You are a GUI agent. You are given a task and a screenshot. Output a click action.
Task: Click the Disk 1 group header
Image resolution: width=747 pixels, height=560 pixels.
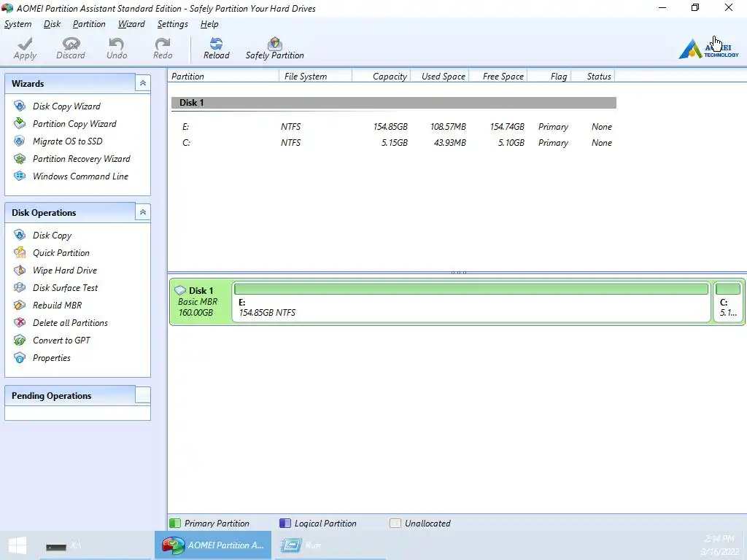[x=393, y=102]
